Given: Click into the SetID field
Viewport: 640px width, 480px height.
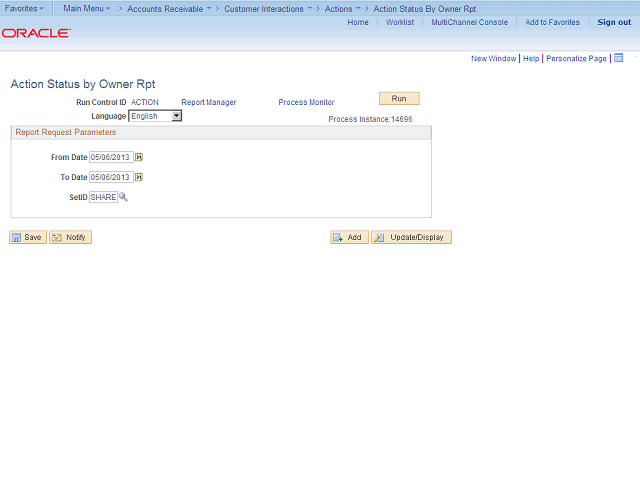Looking at the screenshot, I should click(x=103, y=197).
